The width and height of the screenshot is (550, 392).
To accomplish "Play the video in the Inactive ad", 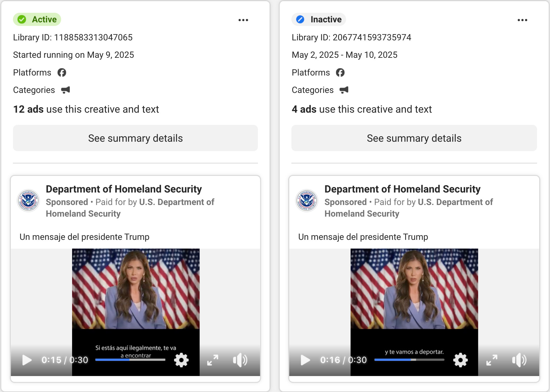I will tap(305, 360).
